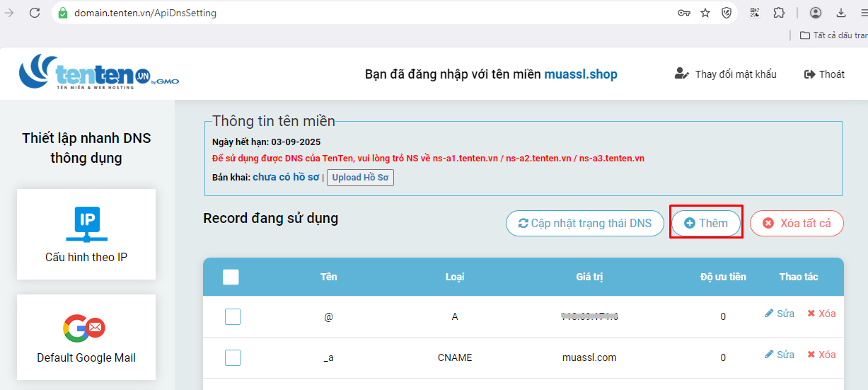Image resolution: width=868 pixels, height=390 pixels.
Task: Open 'Thay đổi mật khẩu' link
Action: [726, 74]
